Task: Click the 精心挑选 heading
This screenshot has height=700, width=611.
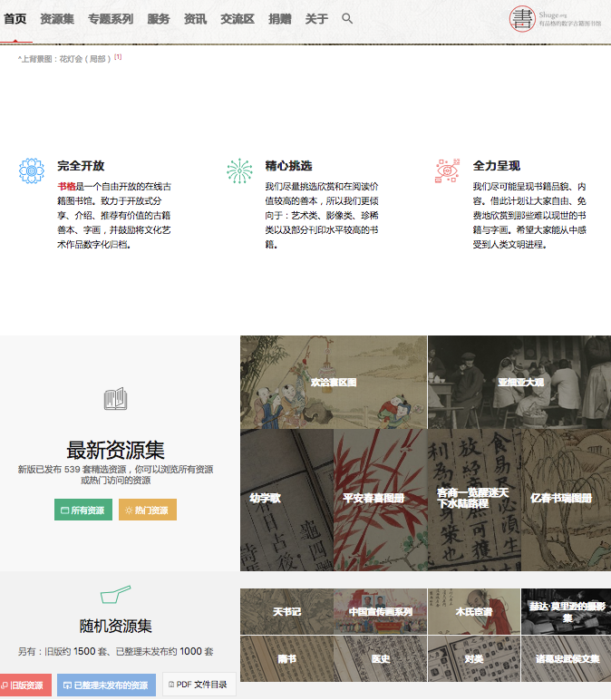Action: coord(288,166)
